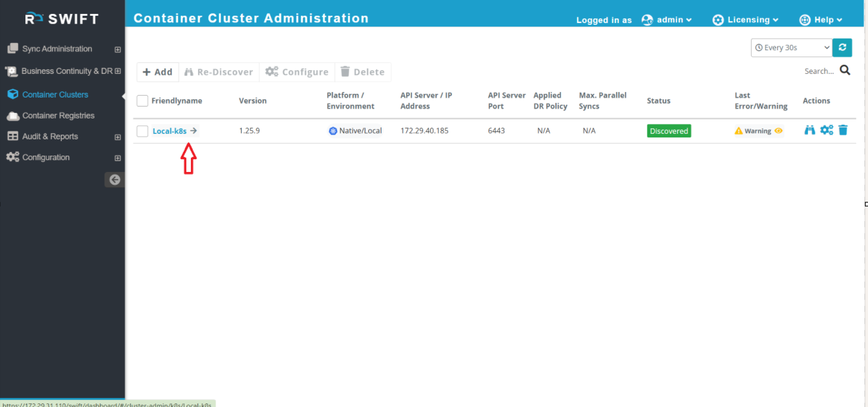The height and width of the screenshot is (407, 868).
Task: Click API port value 6443
Action: pyautogui.click(x=496, y=130)
